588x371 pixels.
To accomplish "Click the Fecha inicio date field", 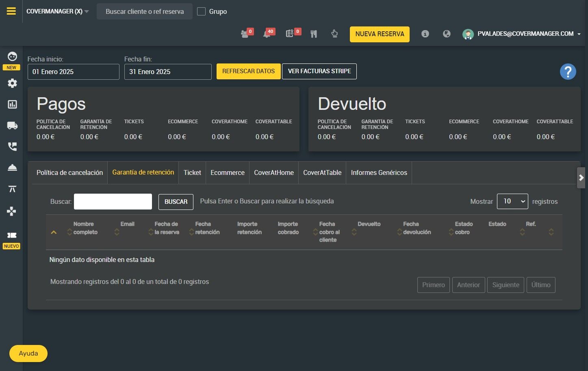I will click(x=73, y=72).
